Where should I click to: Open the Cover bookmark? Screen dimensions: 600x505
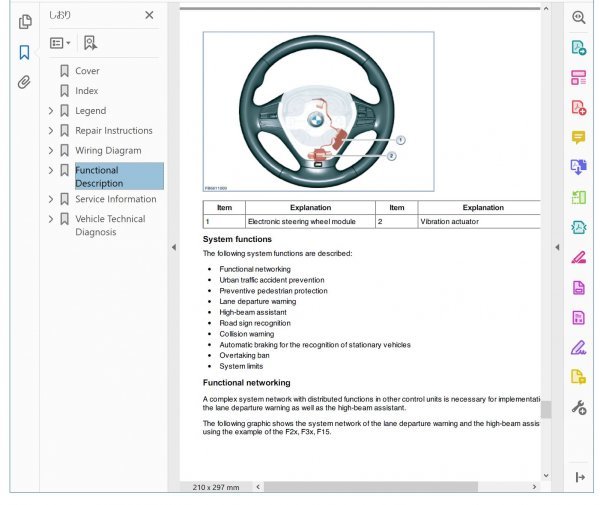pyautogui.click(x=87, y=71)
